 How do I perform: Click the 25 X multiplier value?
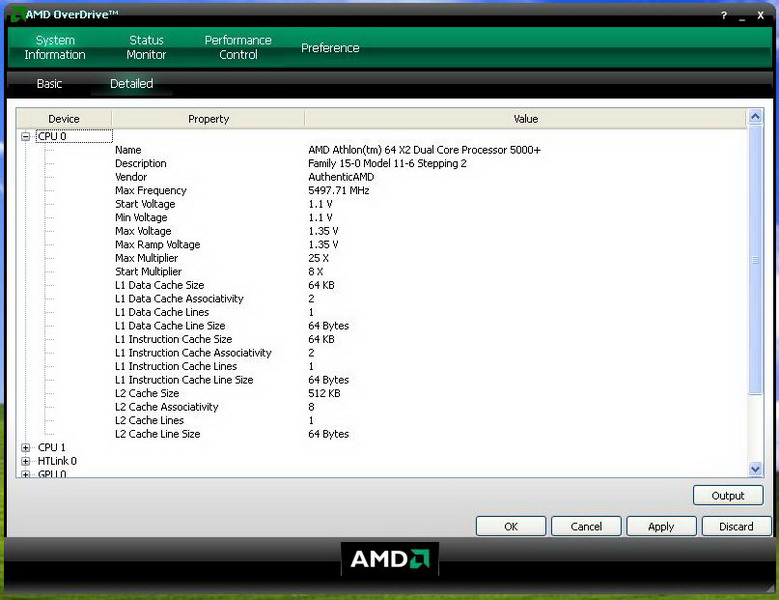318,258
